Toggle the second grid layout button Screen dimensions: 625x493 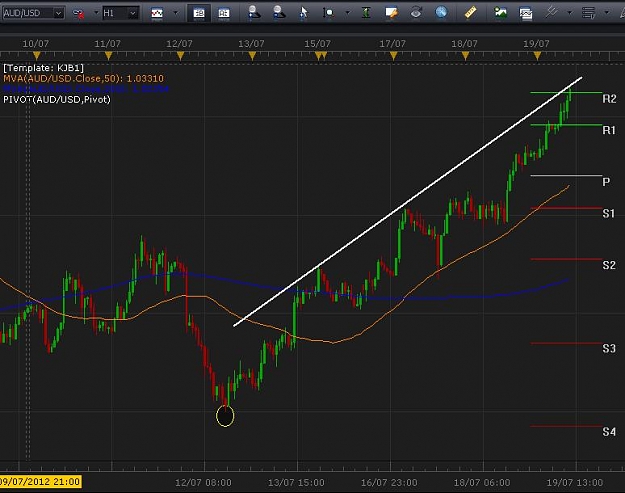(x=224, y=13)
